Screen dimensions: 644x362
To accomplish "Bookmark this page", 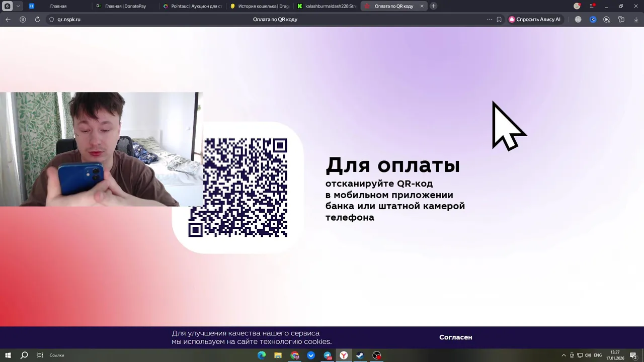I will [499, 20].
